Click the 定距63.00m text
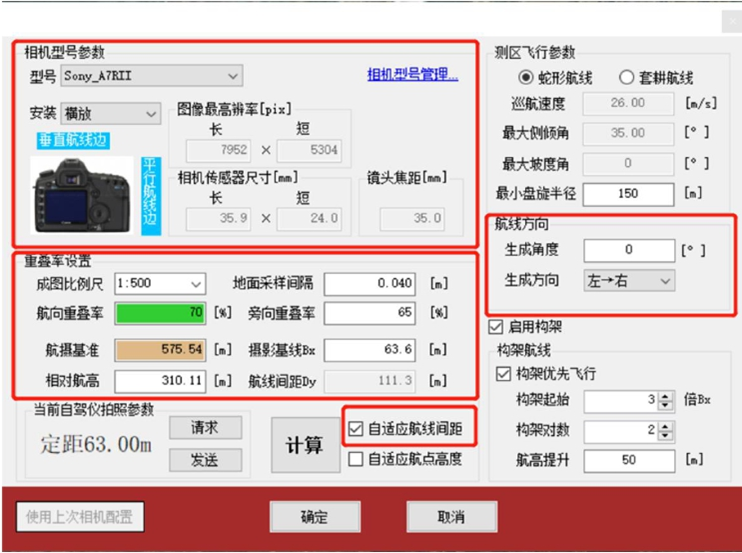 click(x=96, y=445)
